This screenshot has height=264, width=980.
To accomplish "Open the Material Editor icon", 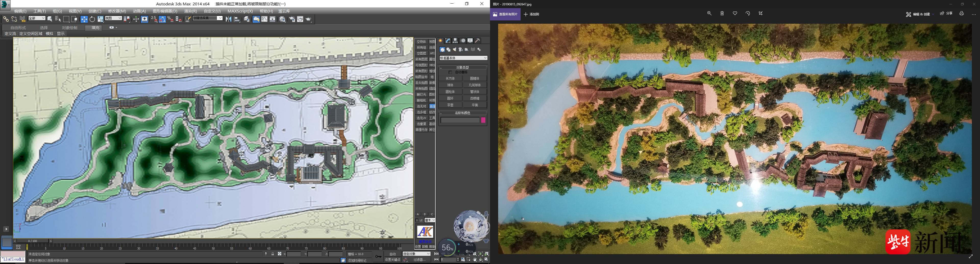I will 282,19.
